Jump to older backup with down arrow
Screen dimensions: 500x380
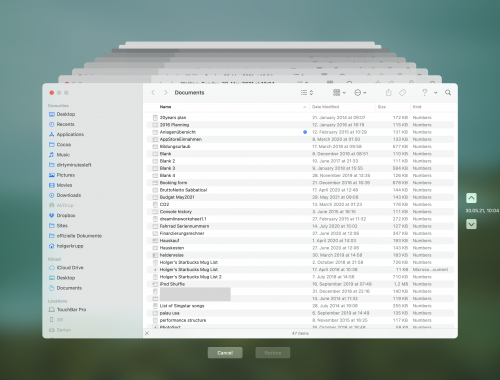click(x=471, y=224)
